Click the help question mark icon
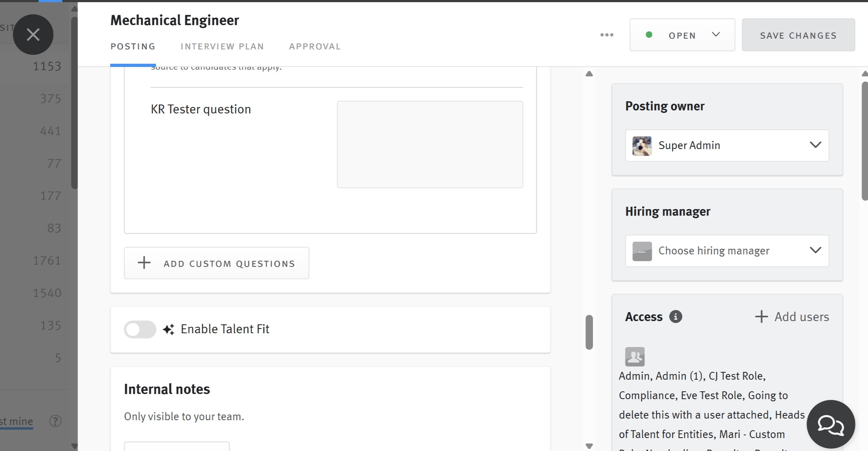The width and height of the screenshot is (868, 451). [x=55, y=421]
